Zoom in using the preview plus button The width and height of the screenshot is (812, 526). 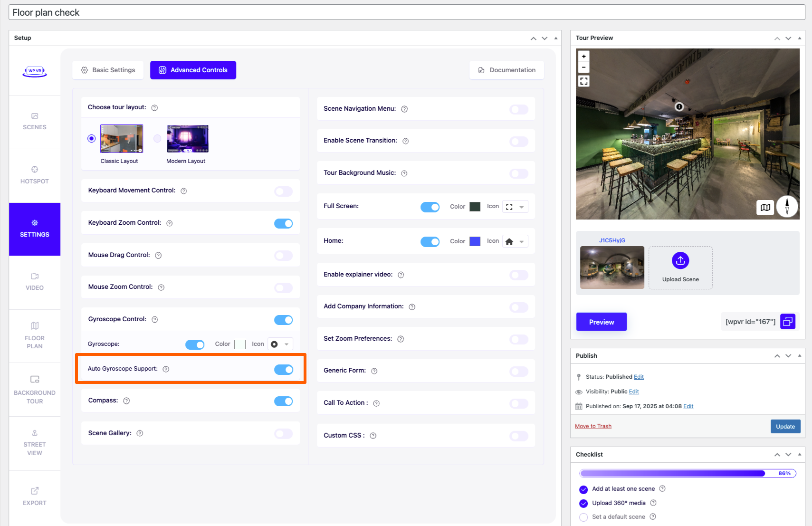click(583, 56)
